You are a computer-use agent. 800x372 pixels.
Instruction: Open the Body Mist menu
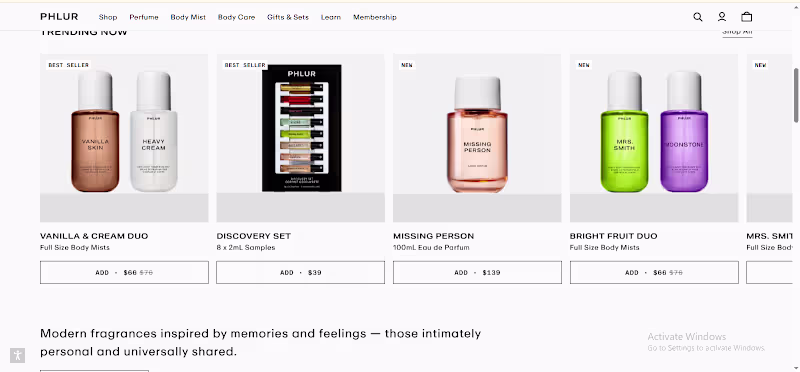188,17
